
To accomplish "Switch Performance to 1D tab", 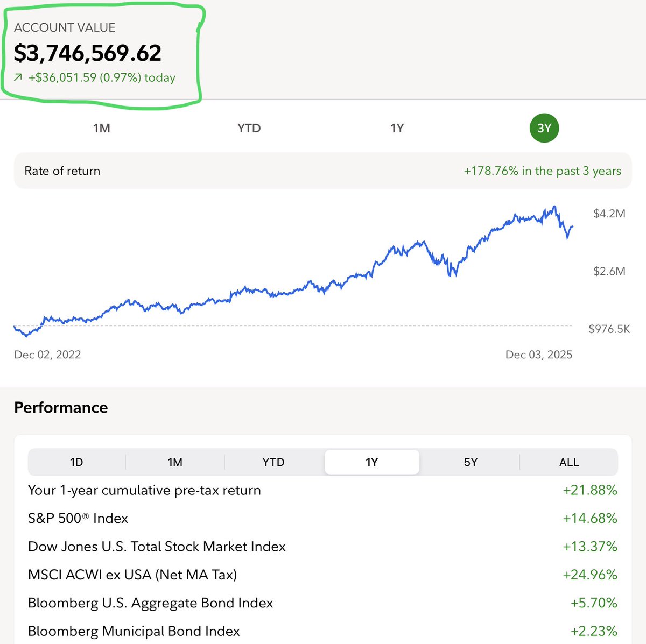I will click(x=76, y=462).
